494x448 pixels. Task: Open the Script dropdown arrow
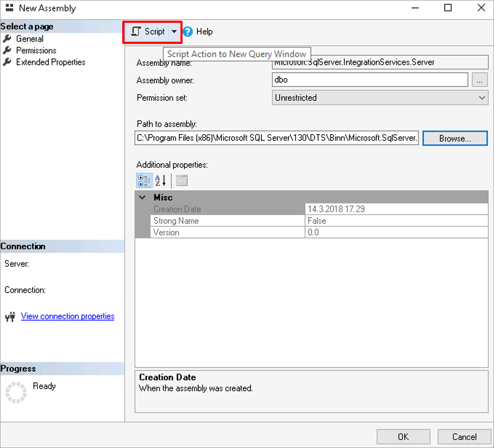[174, 32]
